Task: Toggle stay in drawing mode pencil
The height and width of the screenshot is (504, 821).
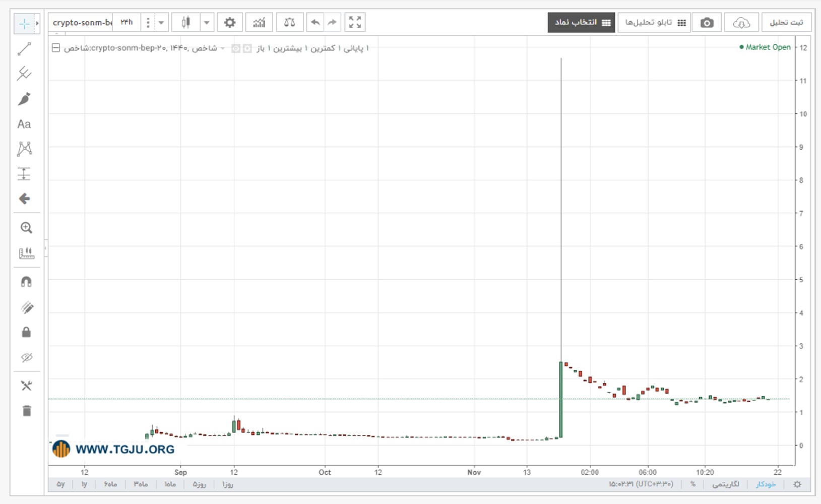Action: click(26, 307)
